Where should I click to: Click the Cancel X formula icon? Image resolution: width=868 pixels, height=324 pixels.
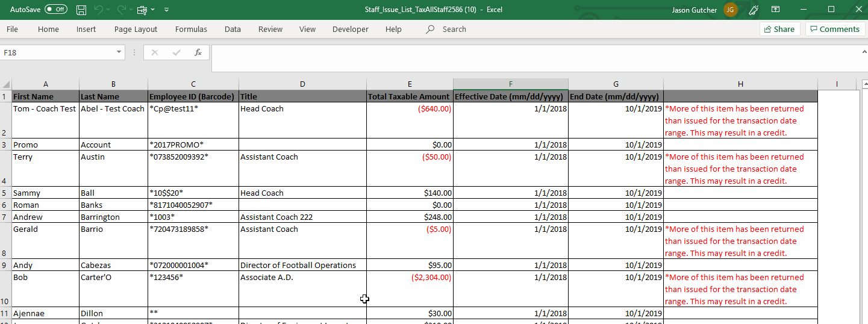[155, 52]
